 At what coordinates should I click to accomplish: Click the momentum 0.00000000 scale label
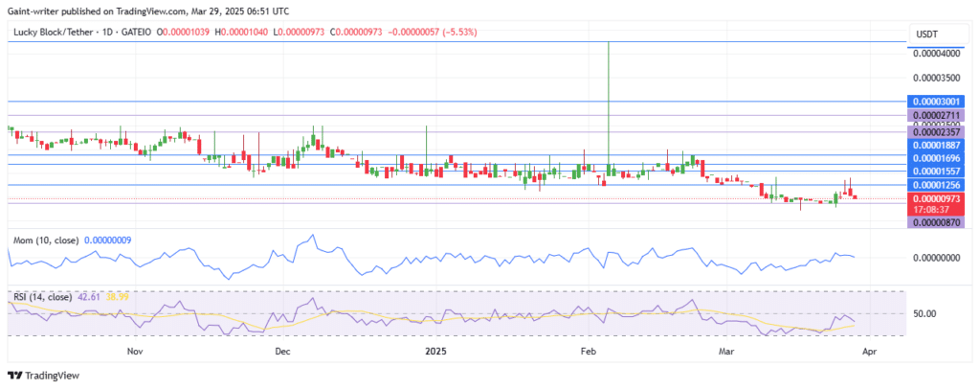point(937,257)
